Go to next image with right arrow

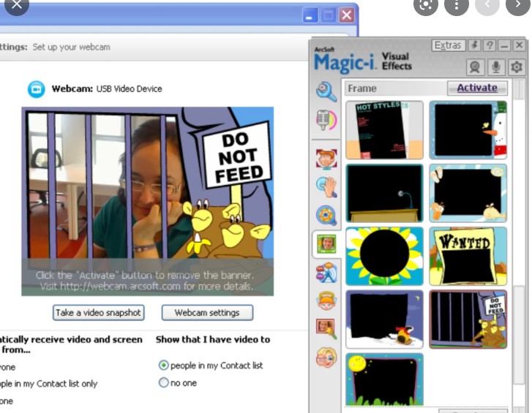point(518,4)
